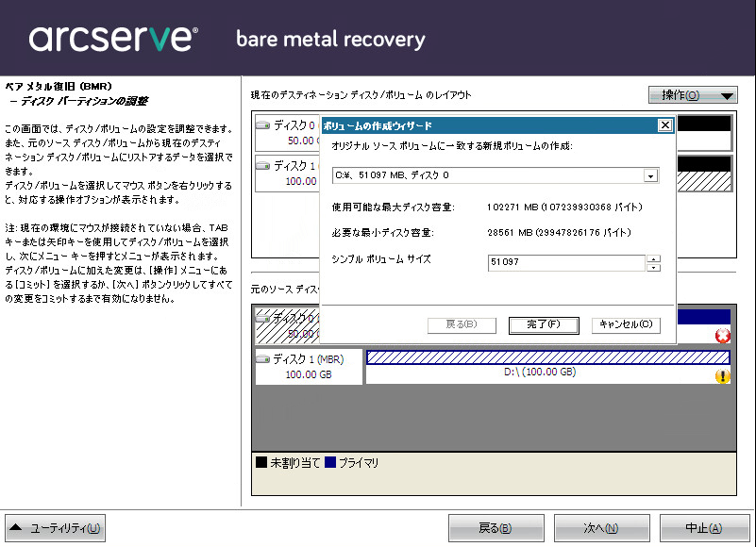
Task: Click the destination Disk 0 drive icon
Action: (262, 125)
